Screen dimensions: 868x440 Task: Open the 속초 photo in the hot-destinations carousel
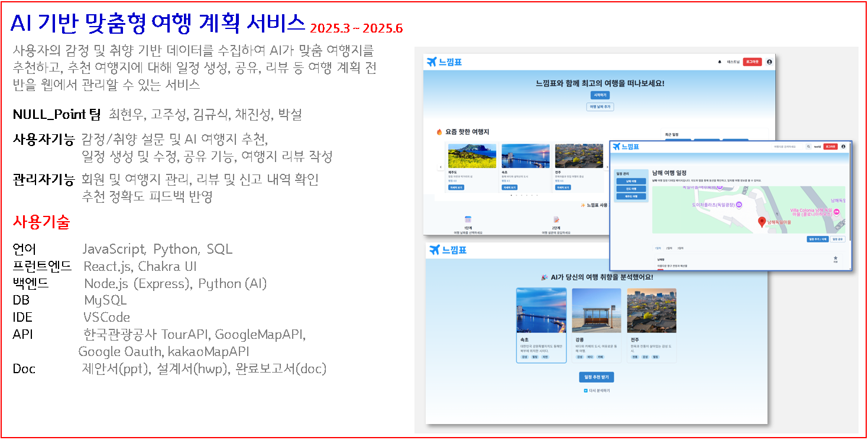click(525, 156)
